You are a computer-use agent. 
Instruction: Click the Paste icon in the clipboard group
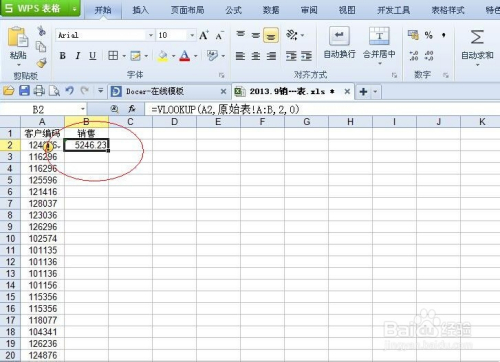(18, 37)
